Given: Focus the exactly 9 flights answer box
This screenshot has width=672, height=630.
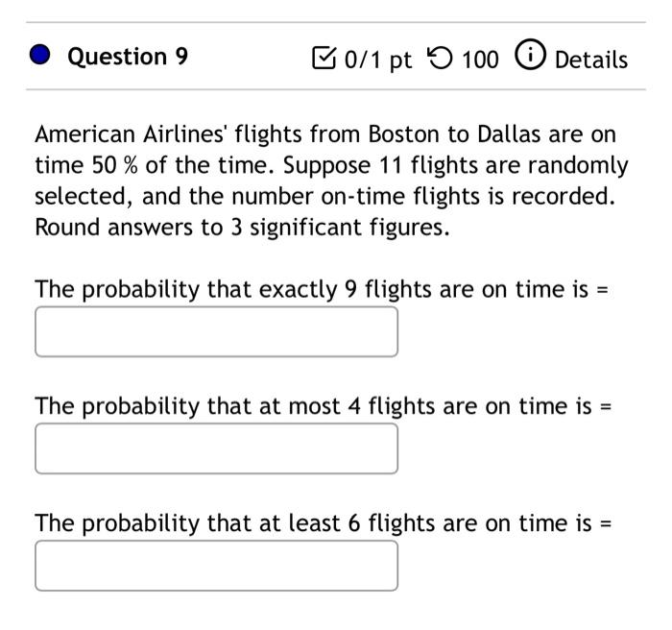Looking at the screenshot, I should [216, 331].
